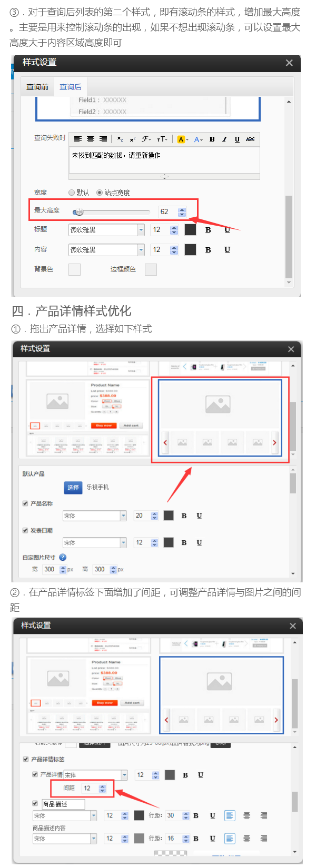Open the 内容 font dropdown showing 微软雅黑
The width and height of the screenshot is (316, 868).
coord(141,250)
